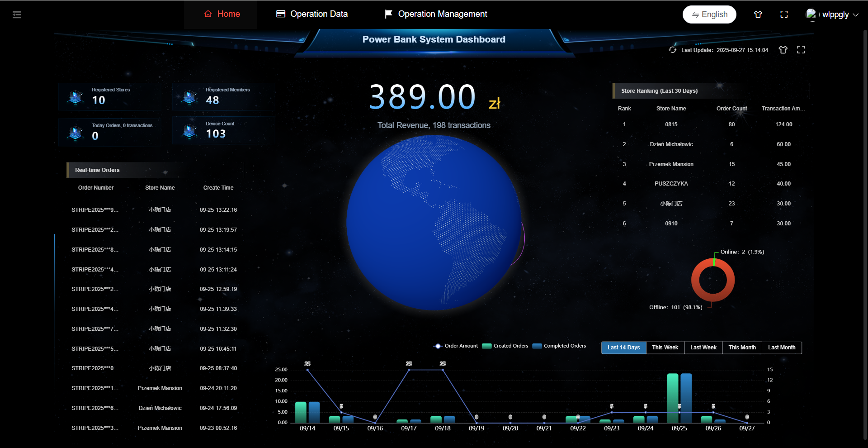This screenshot has height=448, width=868.
Task: Toggle the Completed Orders legend series
Action: click(559, 346)
